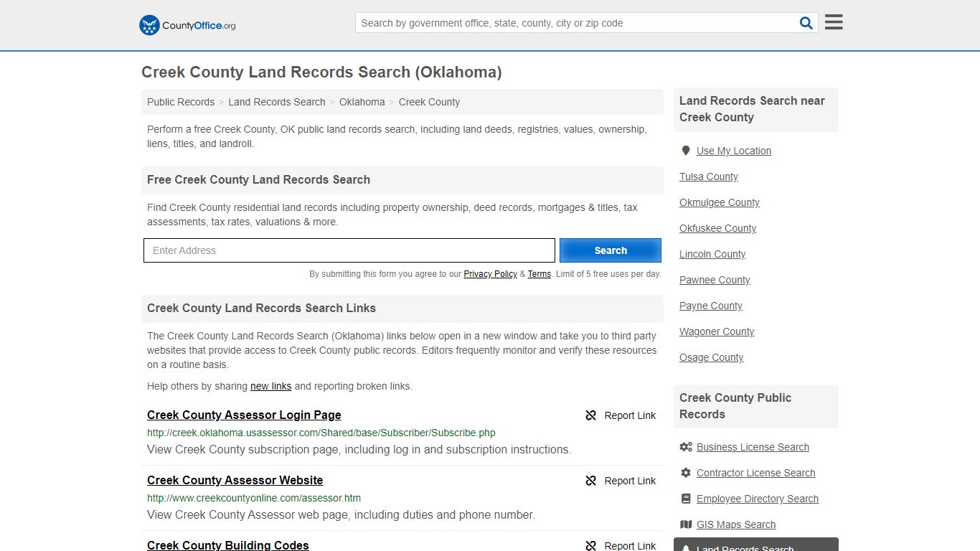The image size is (980, 551).
Task: Open the Privacy Policy link
Action: point(490,274)
